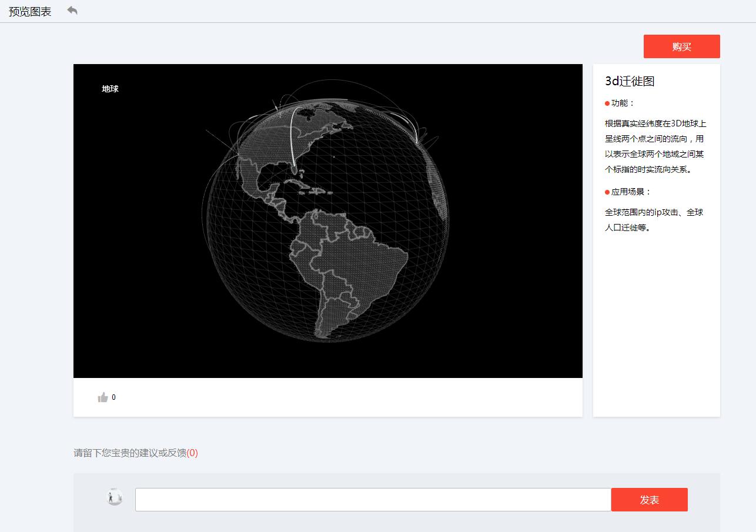This screenshot has width=756, height=532.
Task: Focus the feedback comment input field
Action: 373,500
